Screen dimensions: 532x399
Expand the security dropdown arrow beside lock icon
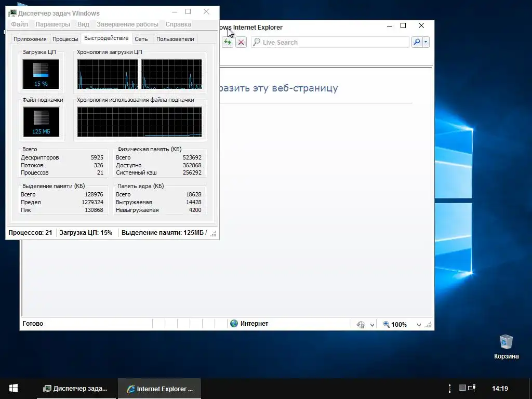point(372,325)
